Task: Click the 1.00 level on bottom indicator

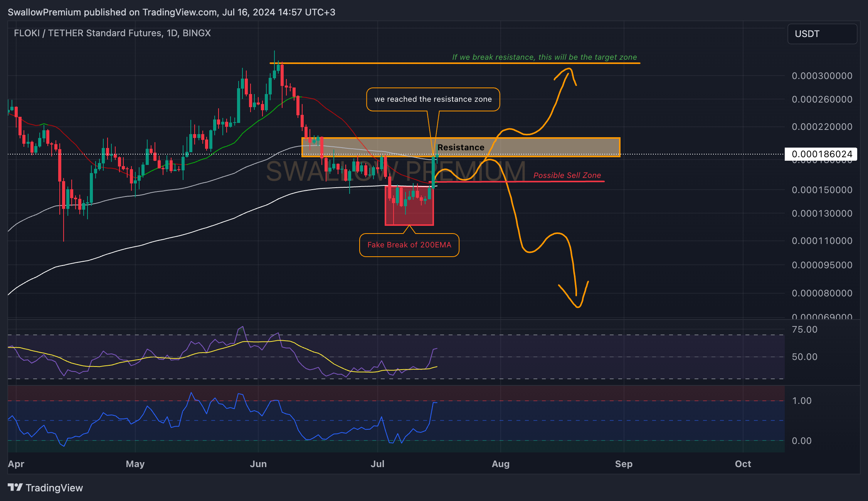Action: coord(802,401)
